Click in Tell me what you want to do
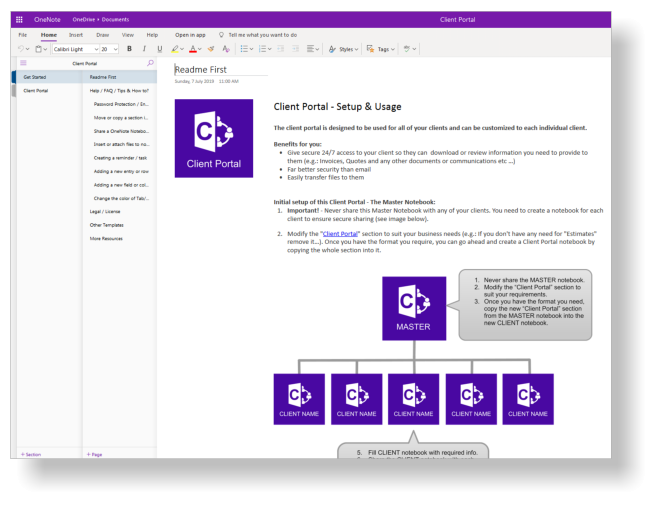 [263, 35]
